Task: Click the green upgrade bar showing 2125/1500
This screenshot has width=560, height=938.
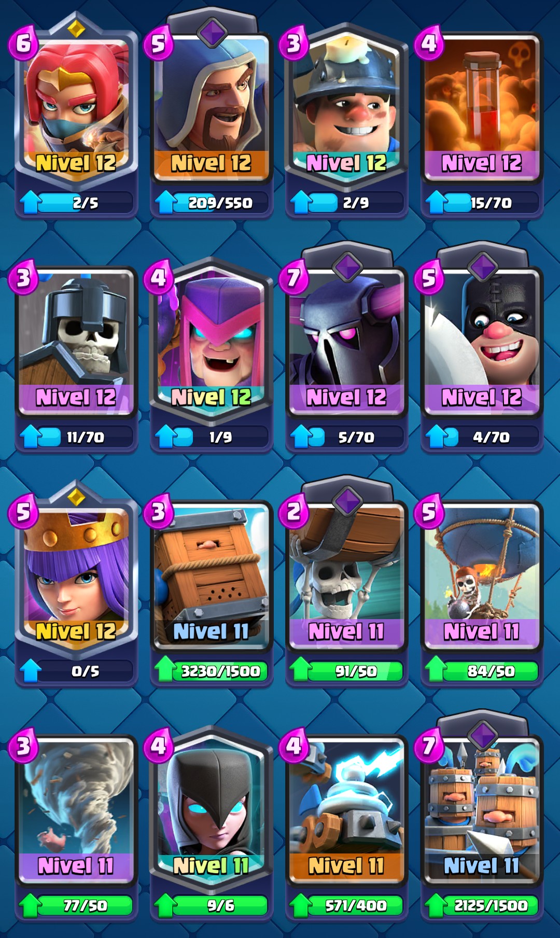Action: tap(491, 905)
